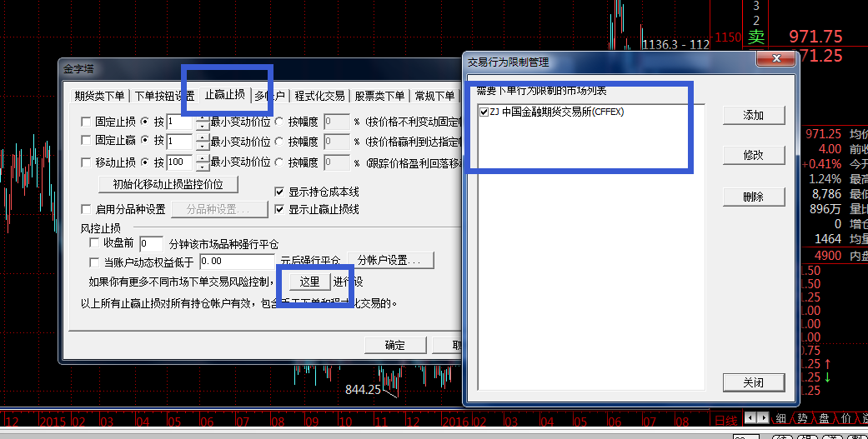This screenshot has width=868, height=439.
Task: Select the 股票类下单 tab
Action: [x=379, y=96]
